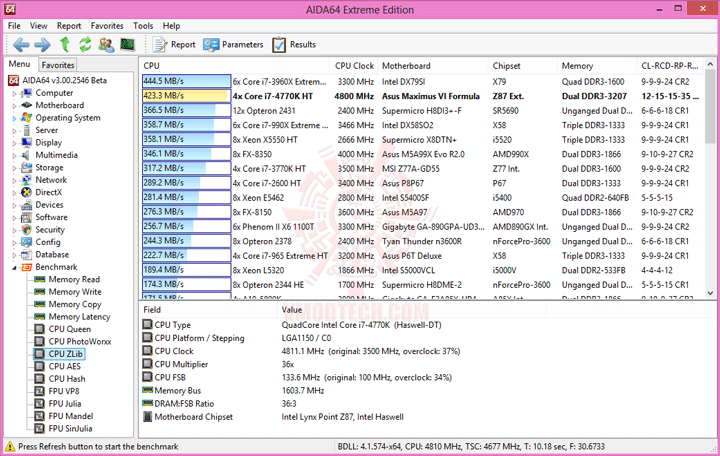The image size is (720, 456).
Task: Select the Security shield icon
Action: [x=27, y=230]
